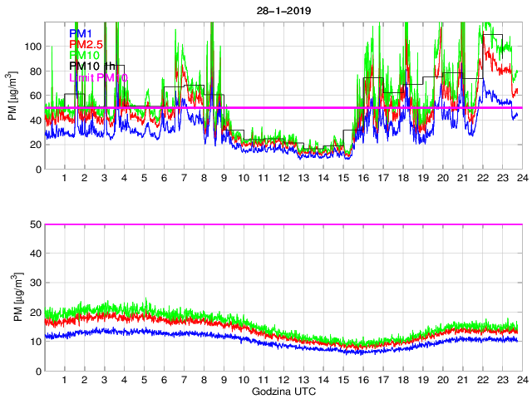This screenshot has height=399, width=532.
Task: Click the 30 tick on bottom chart y-axis
Action: (34, 283)
